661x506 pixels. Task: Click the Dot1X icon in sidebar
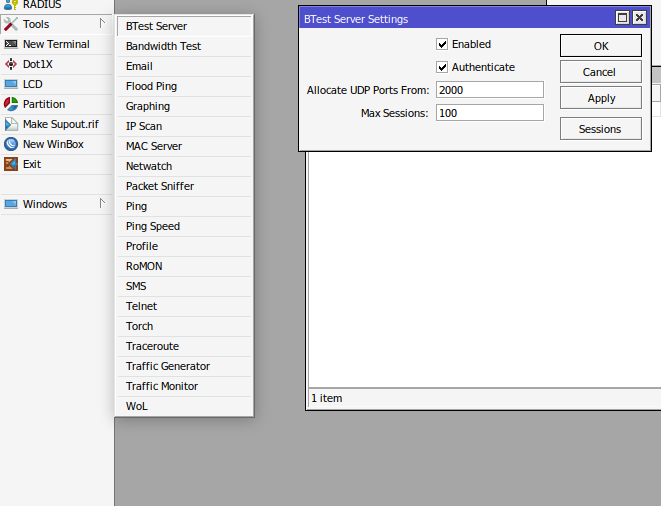pos(11,64)
